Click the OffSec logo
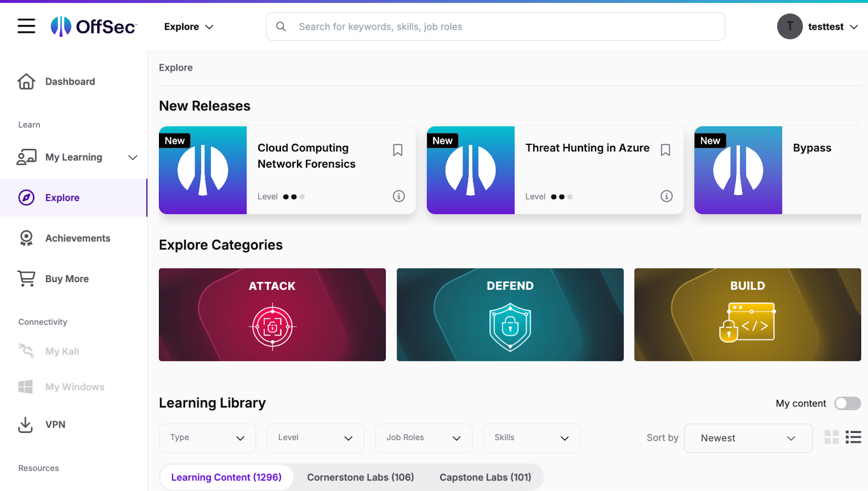 click(x=93, y=26)
